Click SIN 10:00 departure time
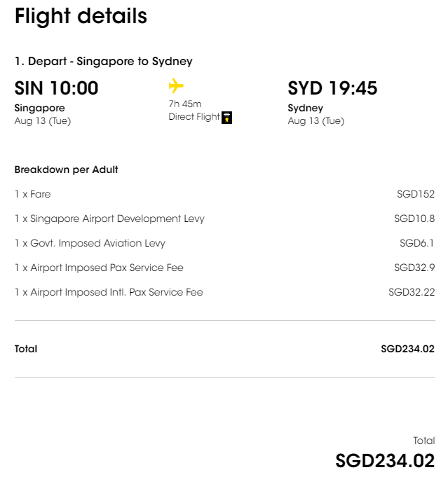The height and width of the screenshot is (477, 448). click(x=56, y=88)
